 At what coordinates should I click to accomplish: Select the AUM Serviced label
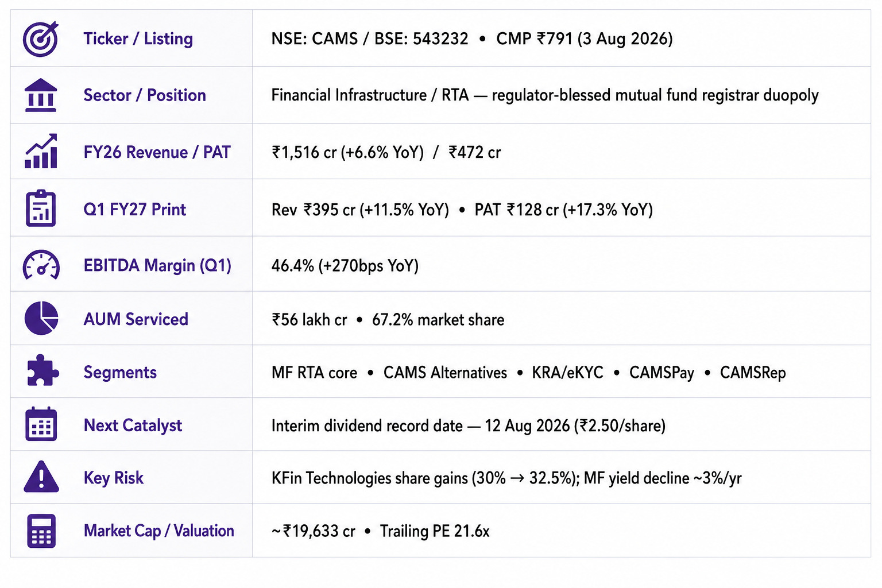click(x=136, y=319)
